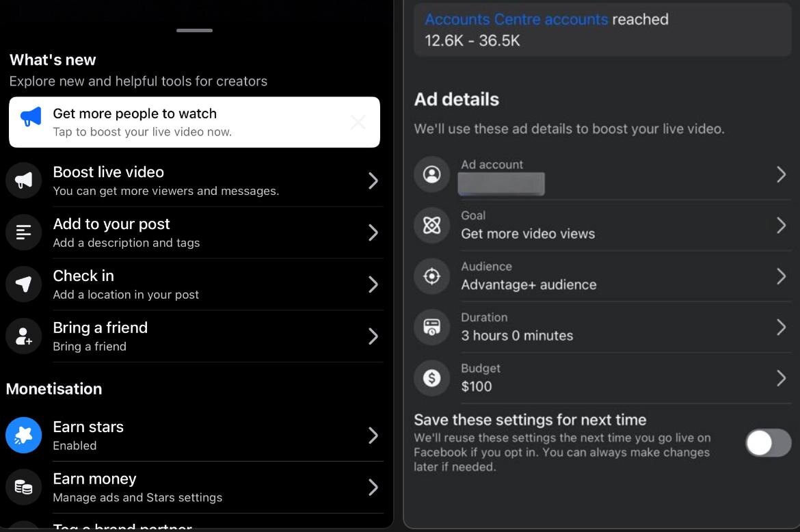Click the Budget dollar sign icon
This screenshot has width=800, height=532.
point(431,378)
